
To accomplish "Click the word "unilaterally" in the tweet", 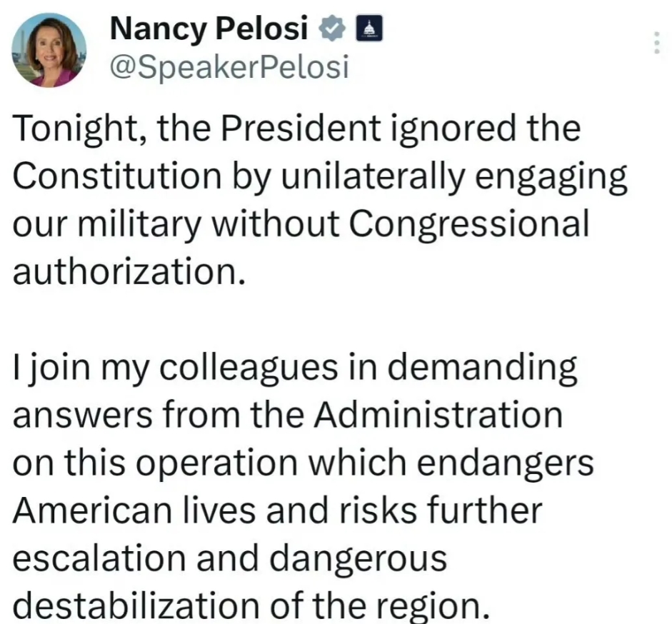I will (373, 178).
